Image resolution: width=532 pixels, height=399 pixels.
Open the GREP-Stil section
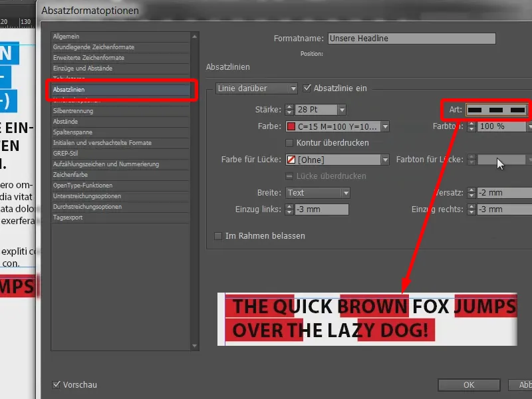[120, 154]
